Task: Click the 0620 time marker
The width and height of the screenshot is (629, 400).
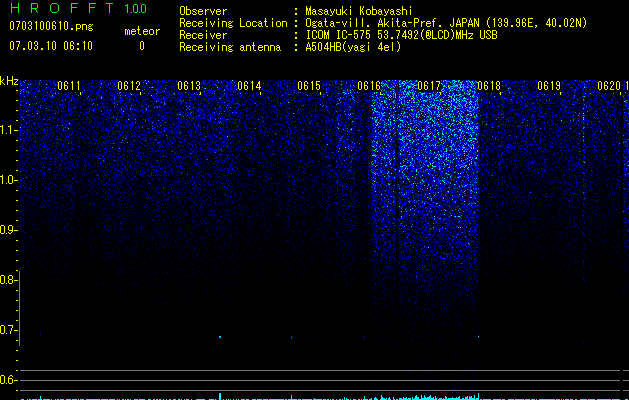Action: coord(609,86)
